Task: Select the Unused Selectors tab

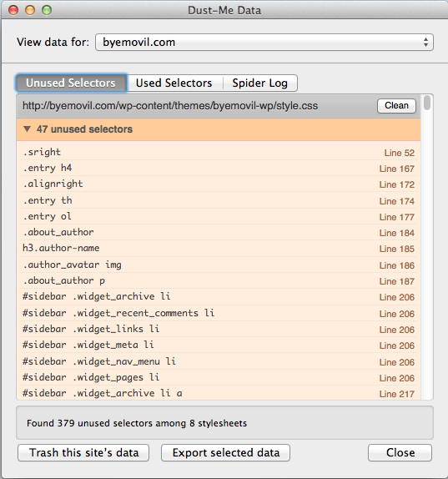Action: [x=71, y=83]
